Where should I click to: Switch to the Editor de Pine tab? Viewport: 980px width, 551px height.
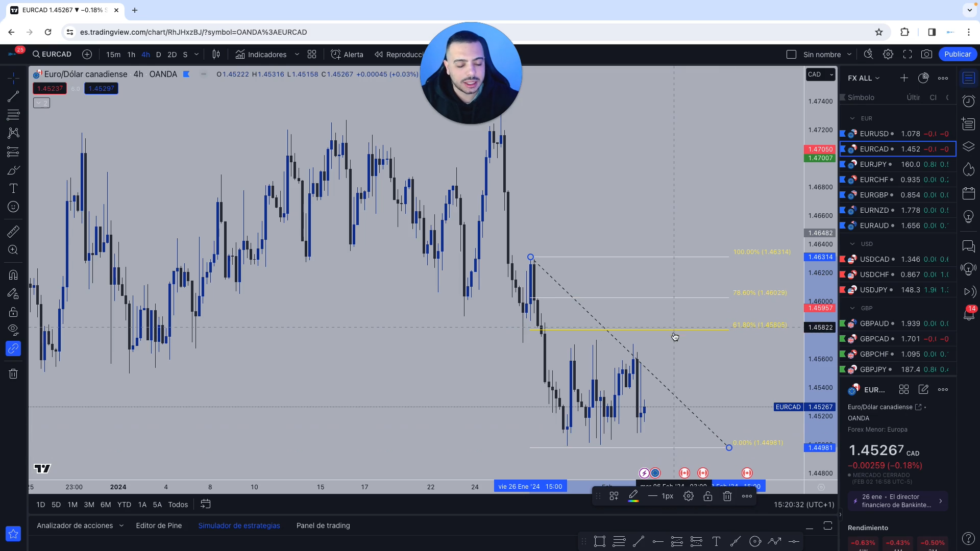[159, 525]
